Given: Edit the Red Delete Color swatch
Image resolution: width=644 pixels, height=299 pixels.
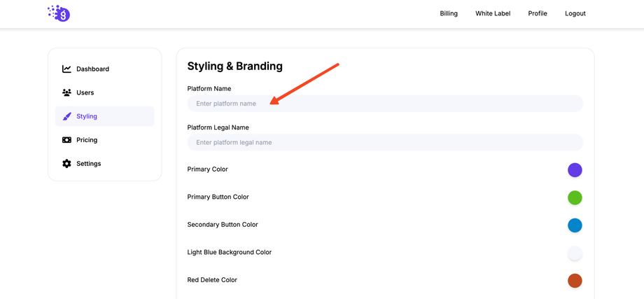Looking at the screenshot, I should tap(575, 281).
